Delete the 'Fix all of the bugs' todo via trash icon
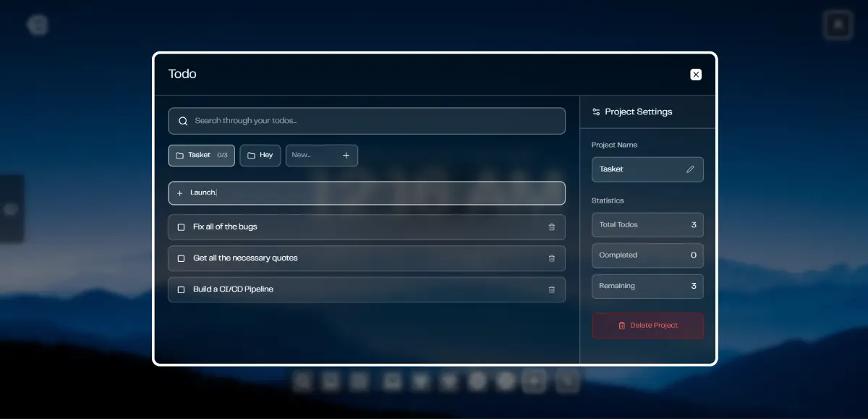This screenshot has height=419, width=868. click(x=552, y=227)
